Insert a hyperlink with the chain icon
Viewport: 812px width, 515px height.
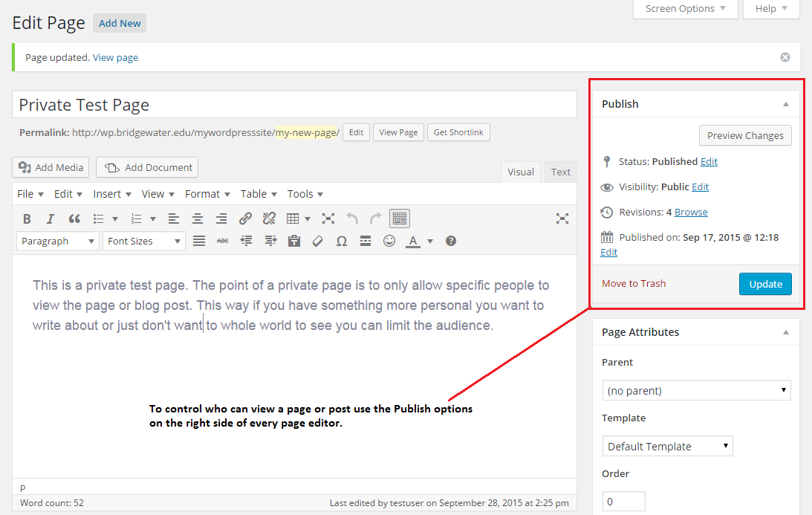pos(245,218)
